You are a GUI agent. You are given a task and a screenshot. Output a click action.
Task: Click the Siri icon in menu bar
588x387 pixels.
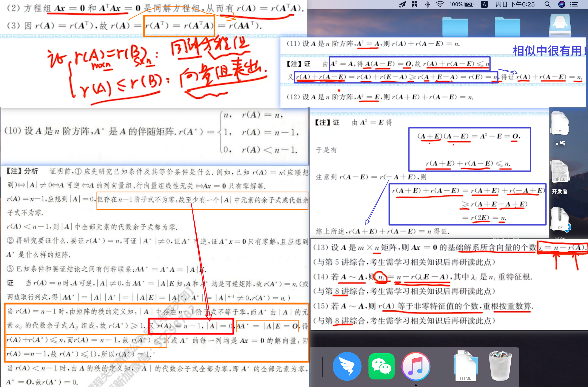[x=562, y=4]
